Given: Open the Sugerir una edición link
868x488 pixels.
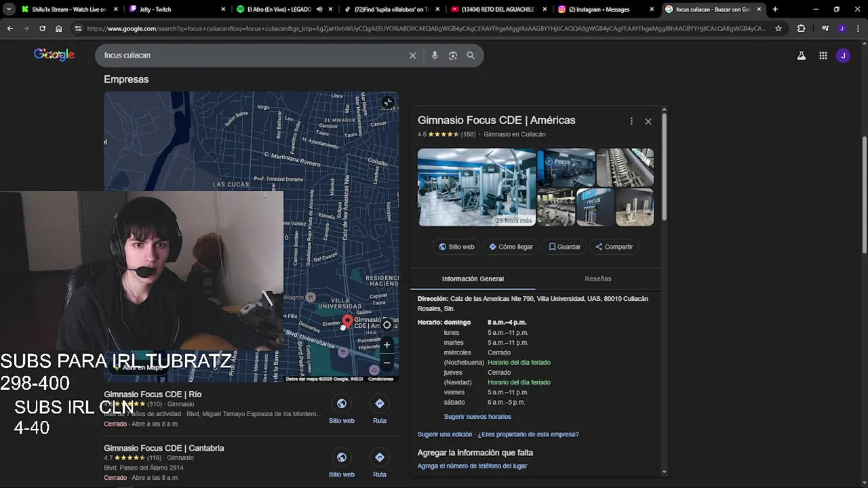Looking at the screenshot, I should coord(445,434).
